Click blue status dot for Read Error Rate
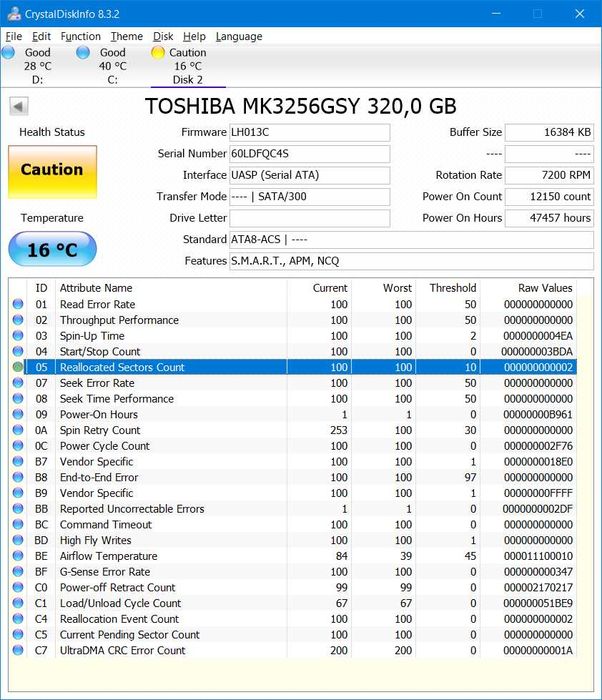Screen dimensions: 602x700 [x=18, y=304]
